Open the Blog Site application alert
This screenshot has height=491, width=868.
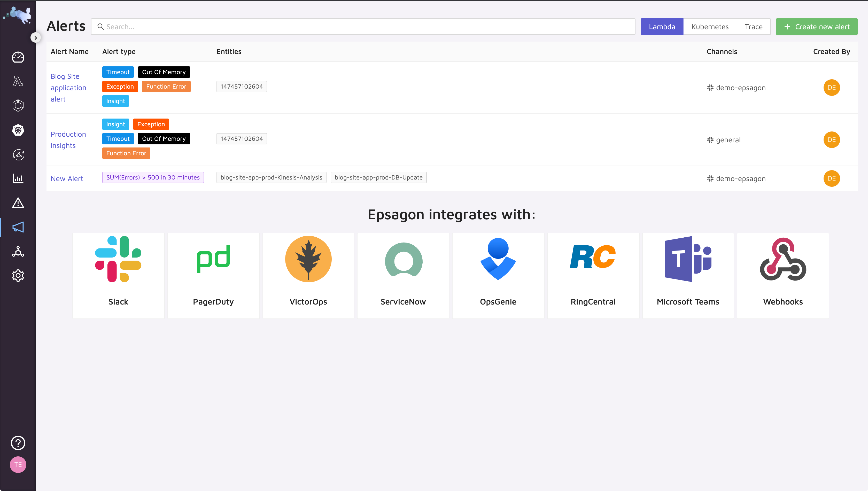coord(68,88)
